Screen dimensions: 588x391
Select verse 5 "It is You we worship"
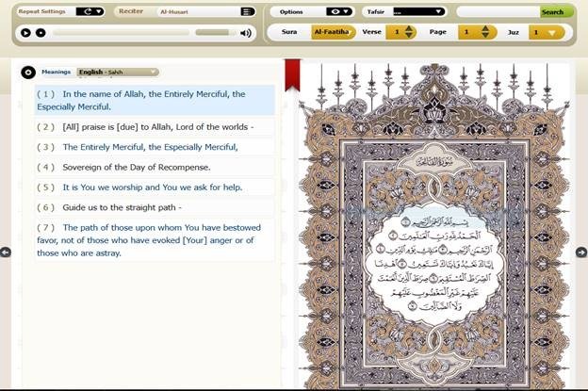155,187
